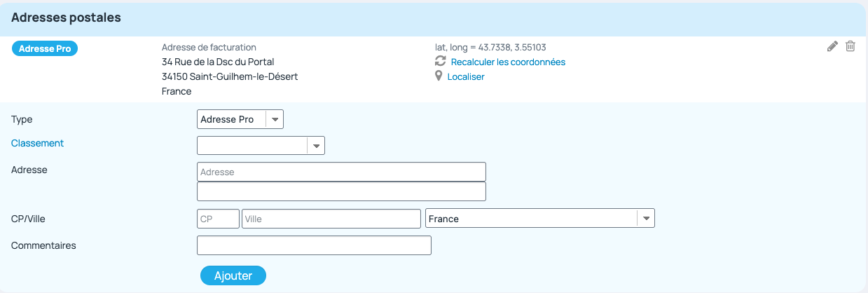Click the refresh arrows icon beside Recalculer

441,62
